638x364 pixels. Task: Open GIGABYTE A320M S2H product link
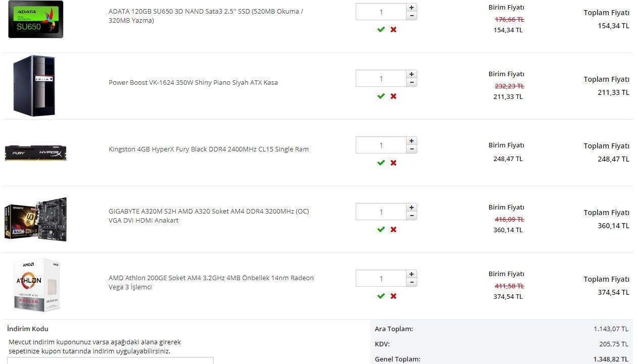[208, 216]
